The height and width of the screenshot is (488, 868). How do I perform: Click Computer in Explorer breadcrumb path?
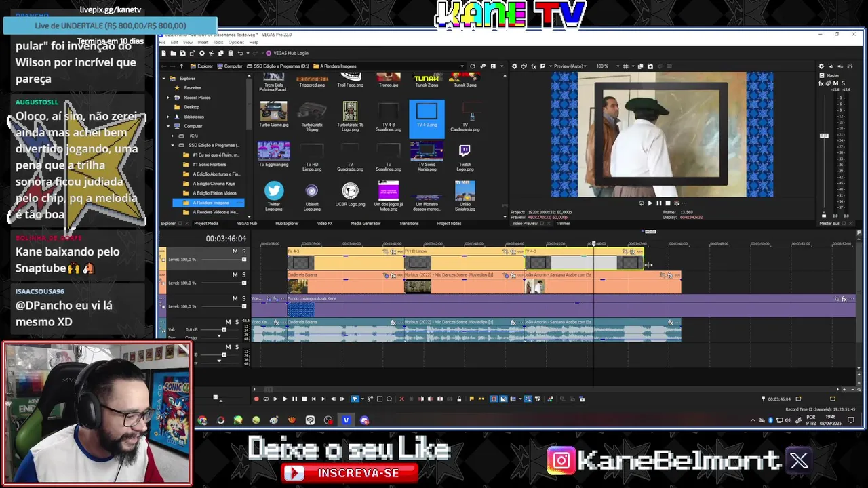(x=229, y=66)
